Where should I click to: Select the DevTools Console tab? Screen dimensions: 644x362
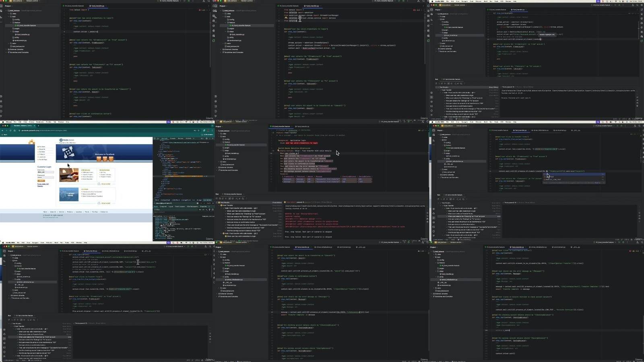173,139
